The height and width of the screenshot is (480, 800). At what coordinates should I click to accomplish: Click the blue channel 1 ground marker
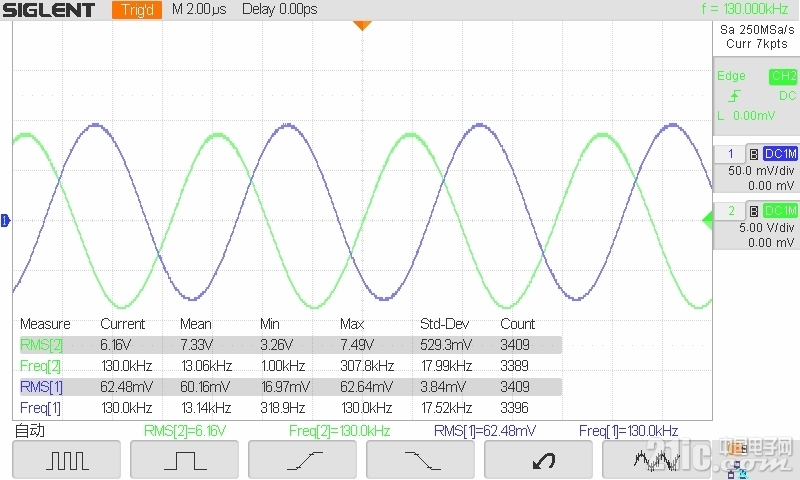[5, 220]
